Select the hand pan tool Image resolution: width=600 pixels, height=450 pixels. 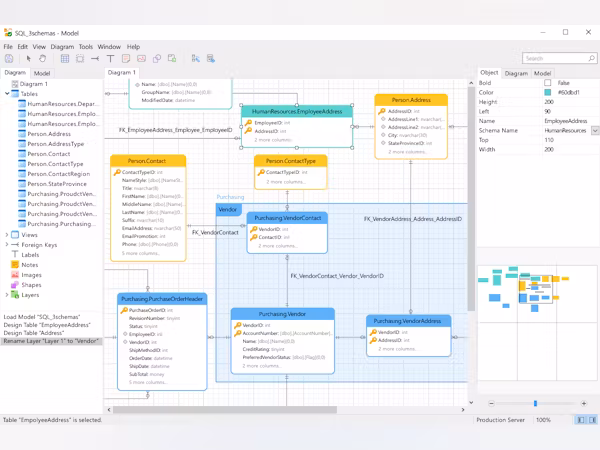tap(42, 59)
